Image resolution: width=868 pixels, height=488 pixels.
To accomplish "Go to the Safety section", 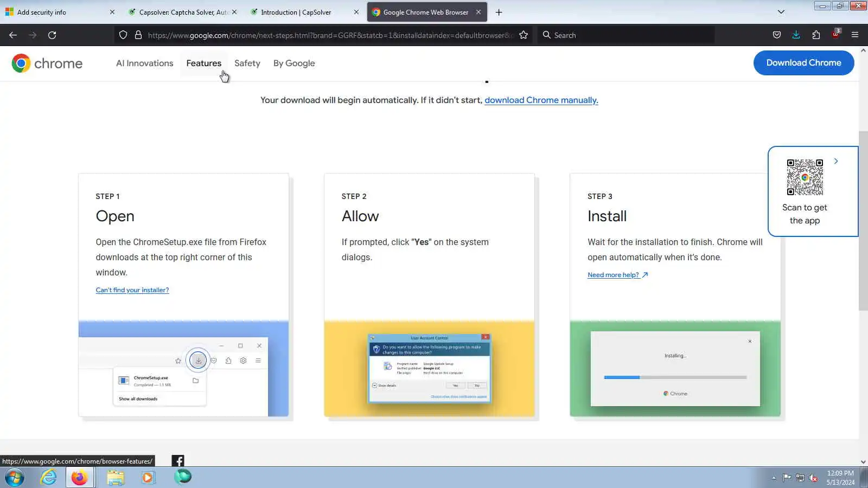I will pos(247,63).
